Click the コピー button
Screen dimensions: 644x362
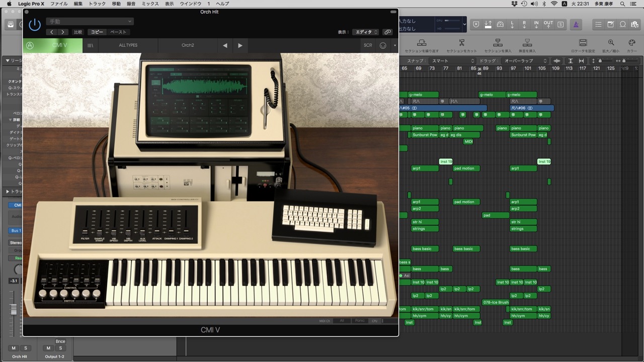coord(97,32)
